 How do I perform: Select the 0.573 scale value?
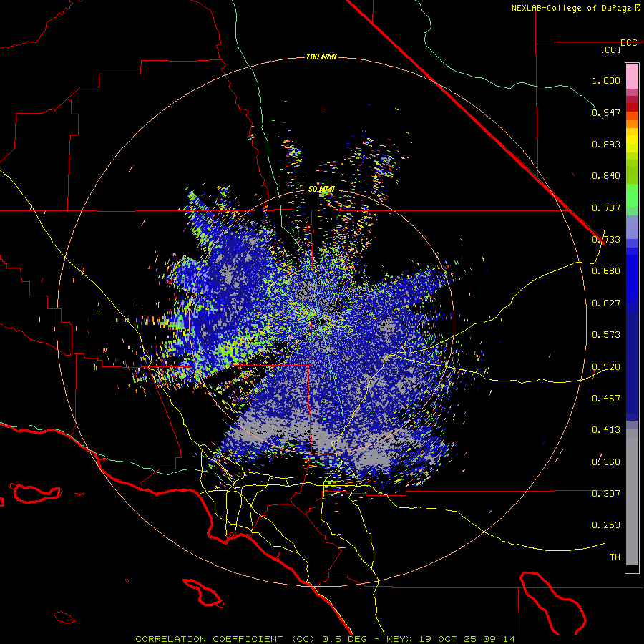point(606,335)
